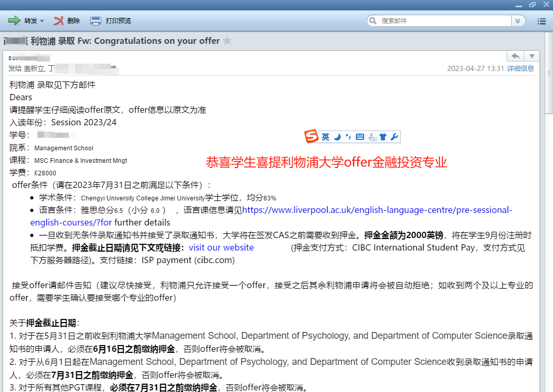Click the green Forward arrow icon
This screenshot has height=392, width=553.
(14, 21)
